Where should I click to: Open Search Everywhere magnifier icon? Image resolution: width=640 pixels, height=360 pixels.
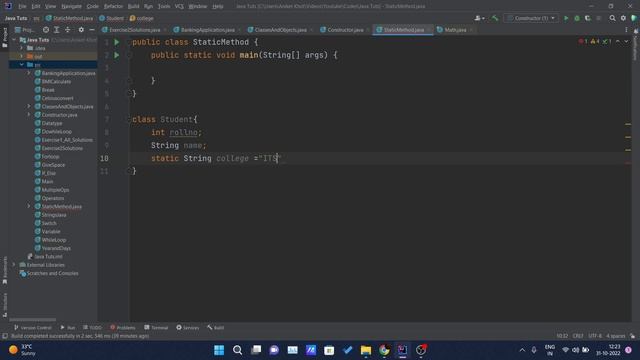(x=612, y=18)
